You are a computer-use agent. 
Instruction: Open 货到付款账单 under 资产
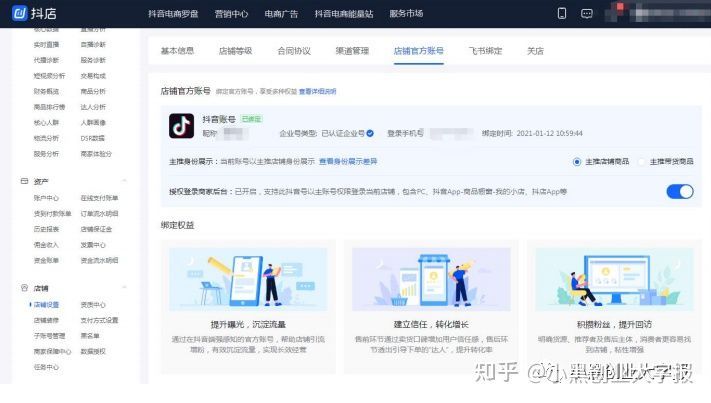(x=53, y=214)
